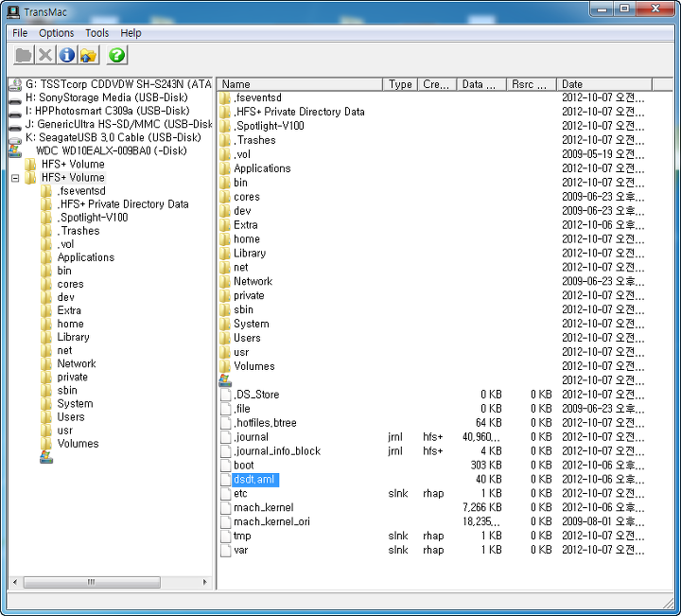This screenshot has width=681, height=616.
Task: Click the 7,266 KB size of mach_kernel
Action: (482, 507)
